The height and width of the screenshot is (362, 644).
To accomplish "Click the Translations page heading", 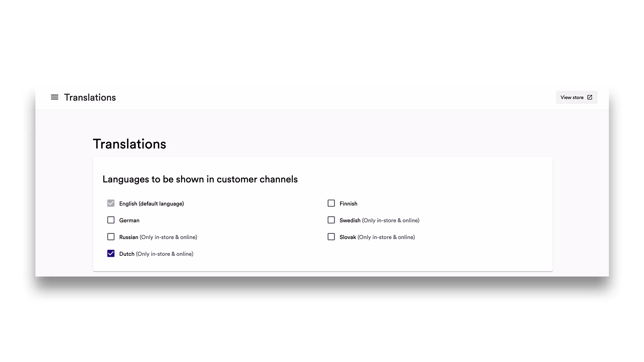I will coord(129,144).
